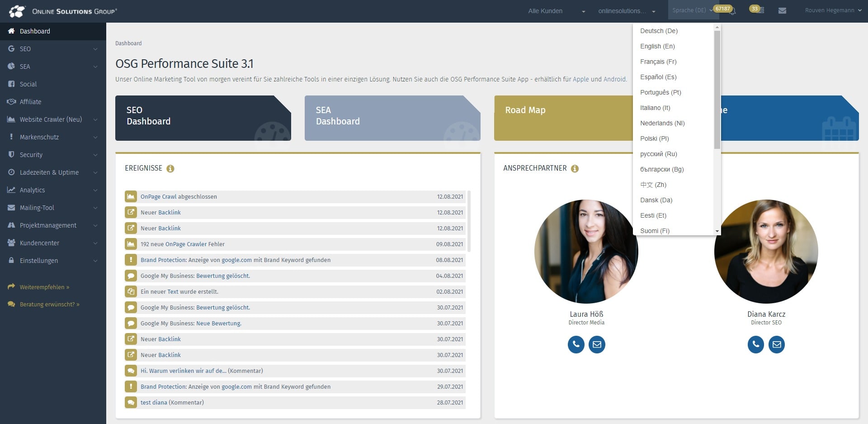This screenshot has width=868, height=424.
Task: Open 'Neue Bewertung.' link
Action: click(219, 324)
